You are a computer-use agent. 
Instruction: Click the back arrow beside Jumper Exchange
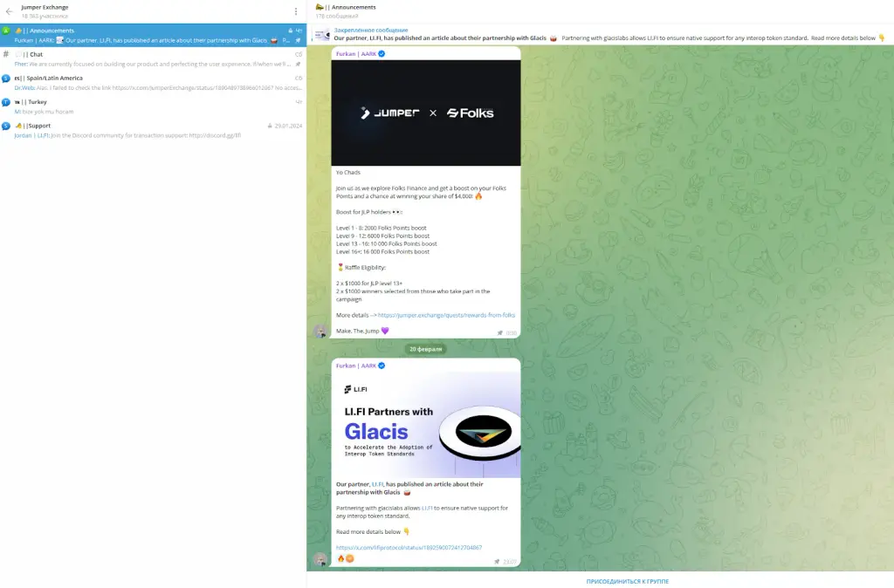9,11
